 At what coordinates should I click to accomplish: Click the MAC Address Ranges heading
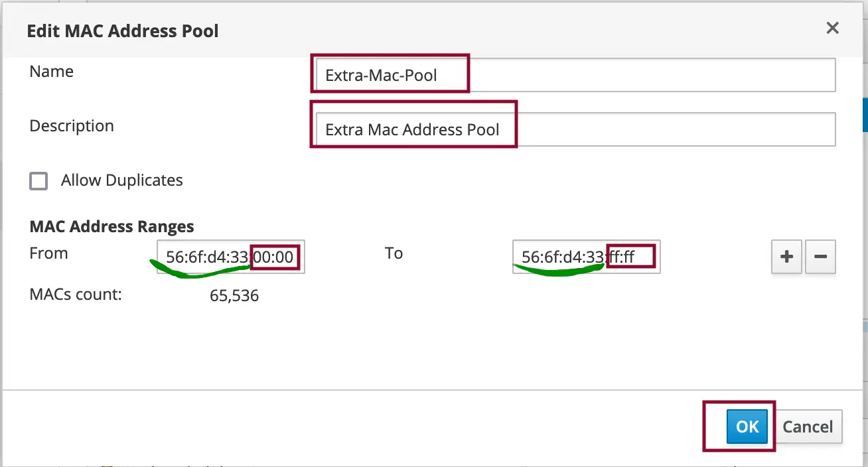(x=112, y=226)
